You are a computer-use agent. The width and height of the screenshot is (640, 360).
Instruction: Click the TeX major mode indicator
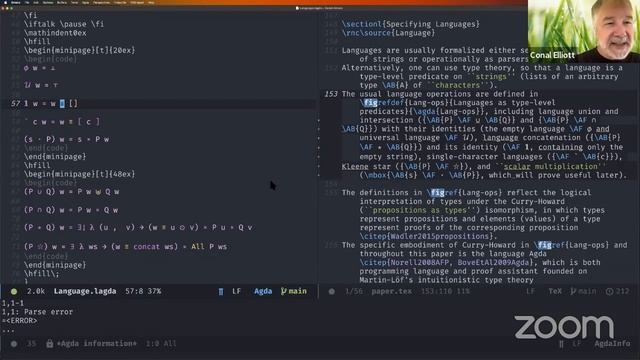[555, 291]
